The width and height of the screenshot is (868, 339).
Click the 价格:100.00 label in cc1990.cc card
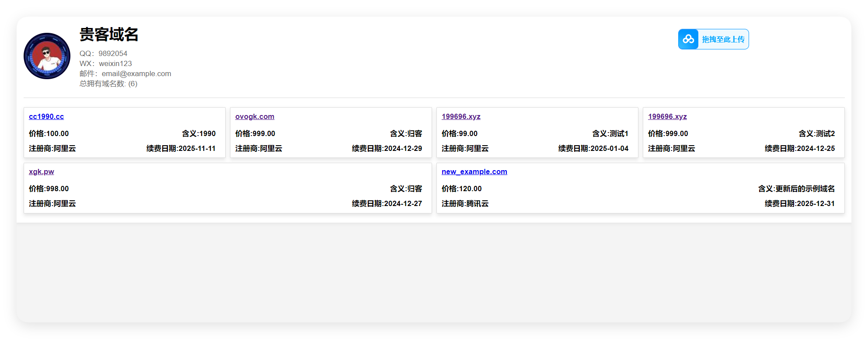coord(49,133)
